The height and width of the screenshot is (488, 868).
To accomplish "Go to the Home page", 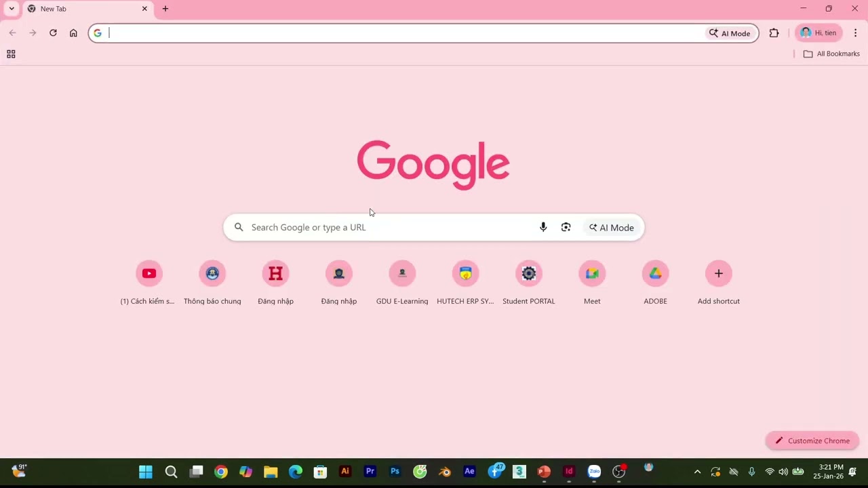I will (x=73, y=33).
